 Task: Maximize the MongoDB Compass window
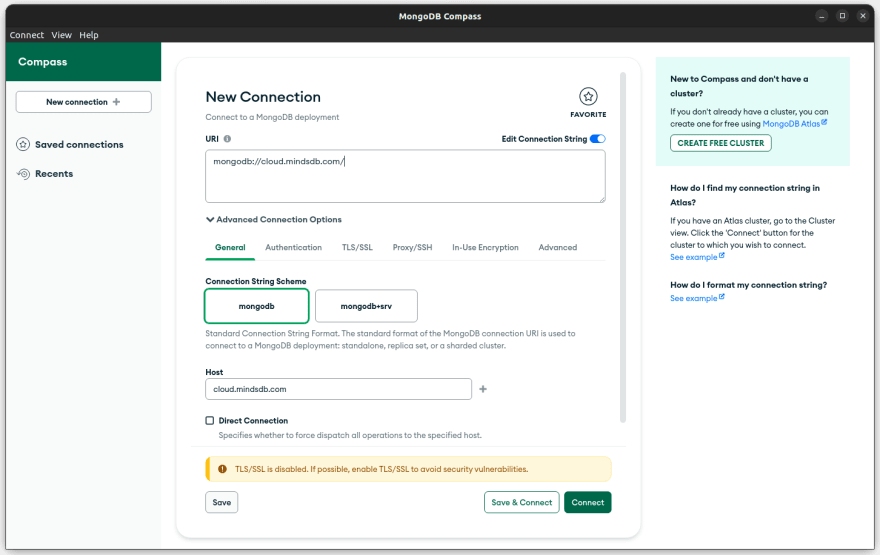pyautogui.click(x=842, y=16)
